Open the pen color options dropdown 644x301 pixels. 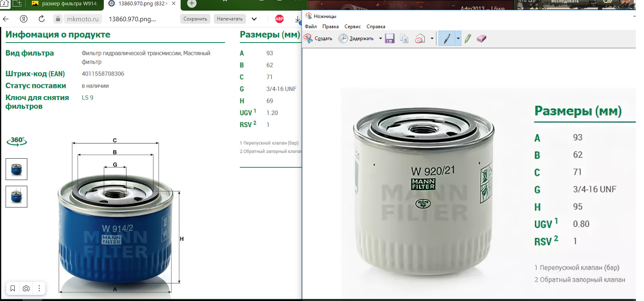(458, 38)
